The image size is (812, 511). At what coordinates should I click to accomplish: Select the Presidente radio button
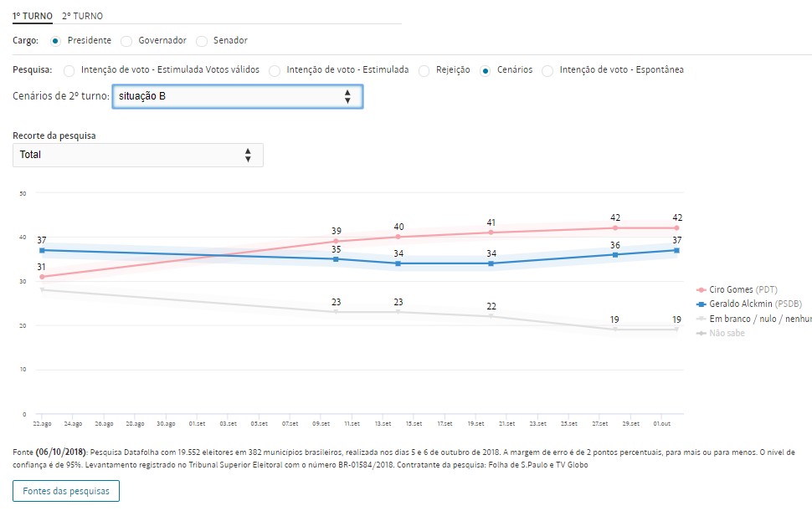click(55, 40)
